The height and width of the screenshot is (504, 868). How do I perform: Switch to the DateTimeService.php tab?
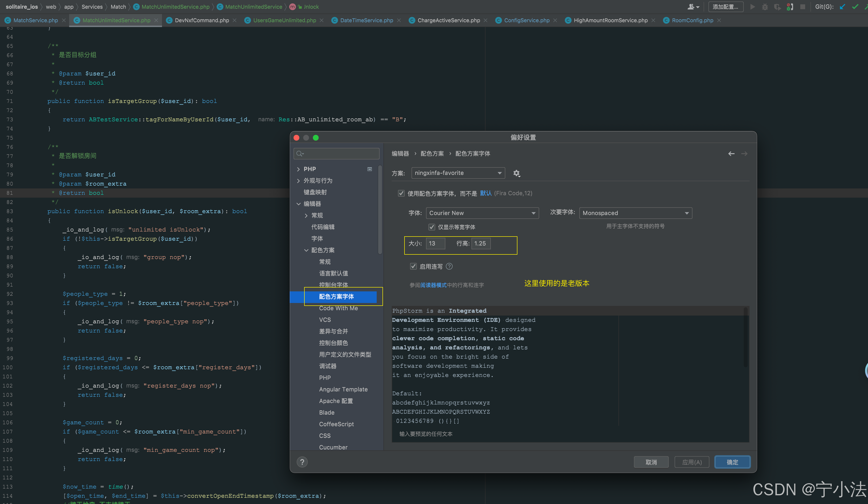[367, 20]
